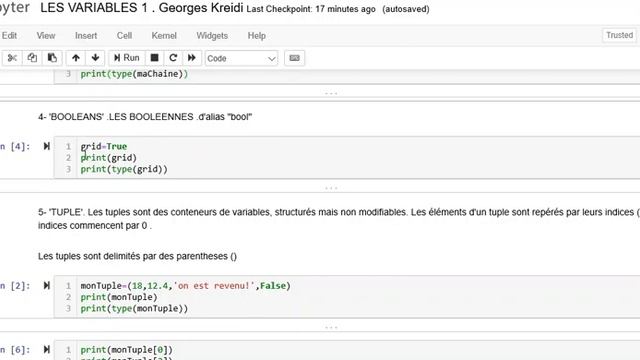Viewport: 640px width, 360px height.
Task: Restart kernel and run all icon
Action: [x=192, y=58]
